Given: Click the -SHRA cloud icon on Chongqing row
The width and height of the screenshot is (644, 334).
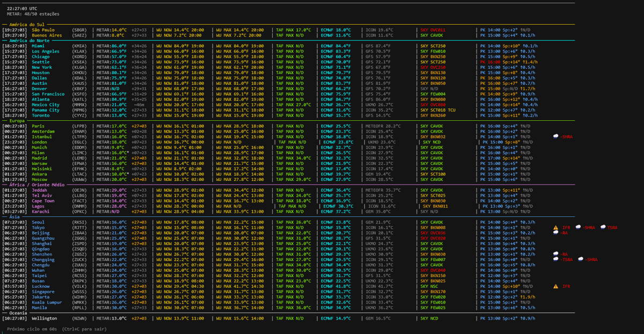Looking at the screenshot, I should coord(581,259).
